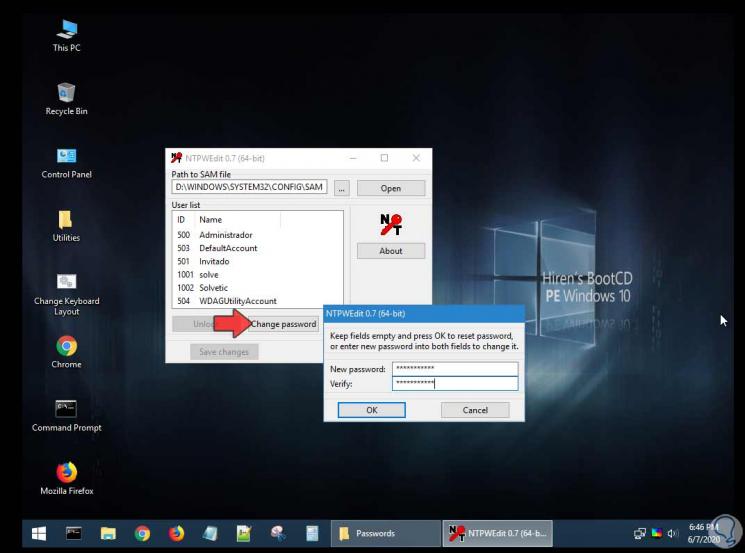Launch Command Prompt from the desktop
The image size is (745, 553).
pyautogui.click(x=67, y=416)
